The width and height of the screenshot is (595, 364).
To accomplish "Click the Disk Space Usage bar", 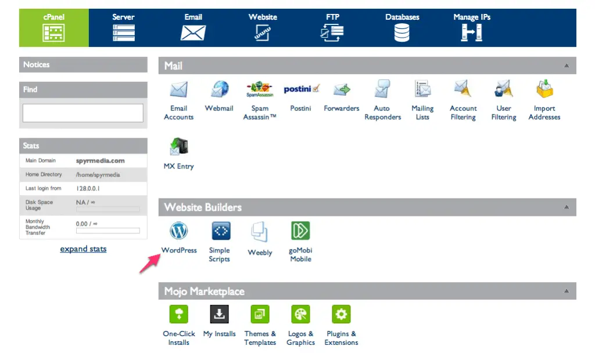I will (107, 209).
